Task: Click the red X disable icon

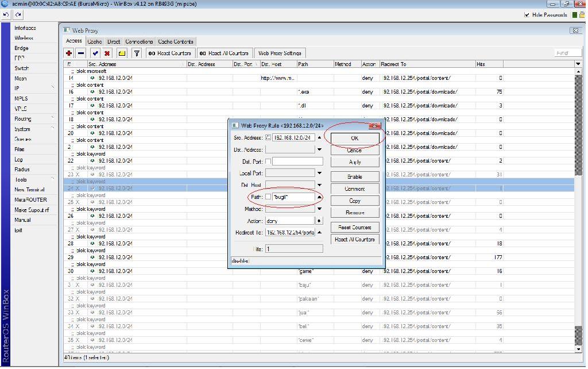Action: point(107,53)
